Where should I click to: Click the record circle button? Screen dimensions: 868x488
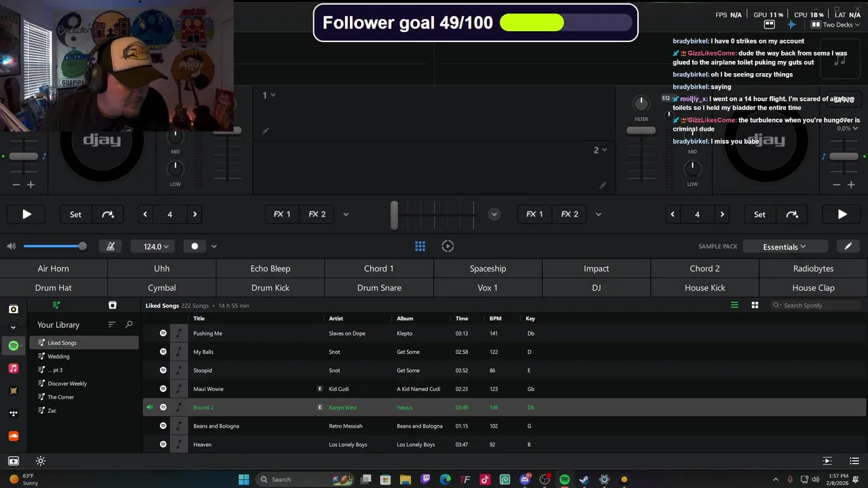pos(195,246)
